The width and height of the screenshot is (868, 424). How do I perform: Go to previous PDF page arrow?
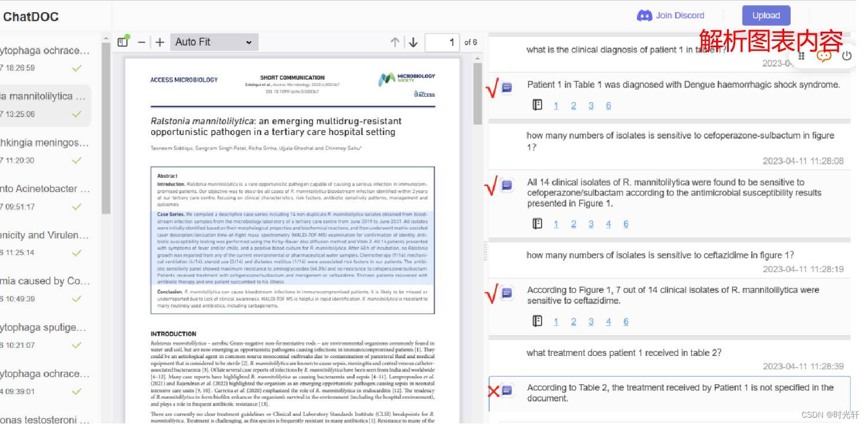(395, 42)
